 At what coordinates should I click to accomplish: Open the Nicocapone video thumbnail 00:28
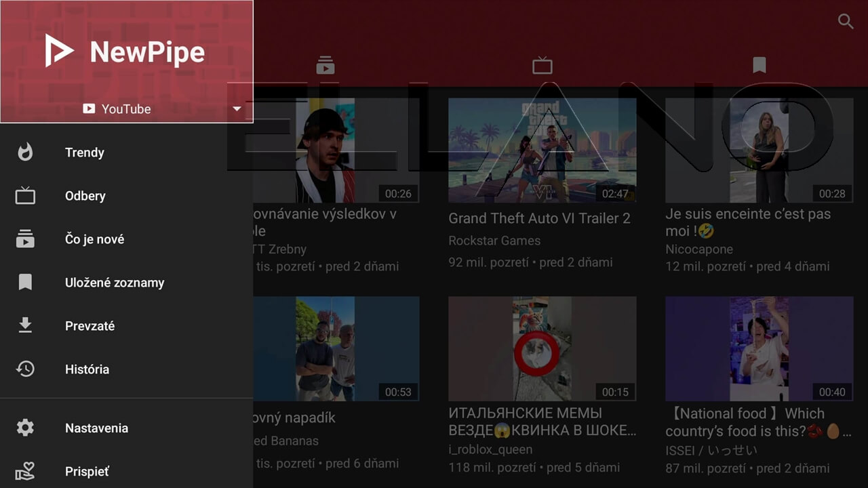pos(759,150)
